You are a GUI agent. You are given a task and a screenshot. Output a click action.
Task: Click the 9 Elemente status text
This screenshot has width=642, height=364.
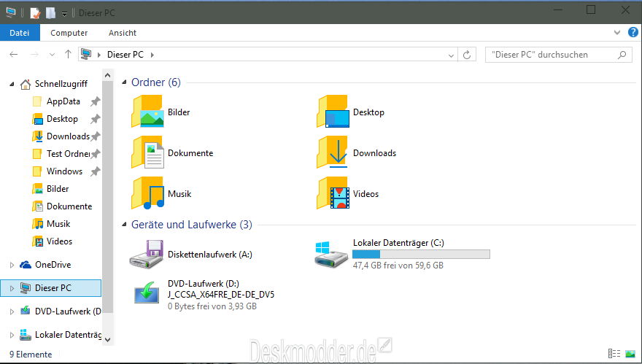pos(31,355)
